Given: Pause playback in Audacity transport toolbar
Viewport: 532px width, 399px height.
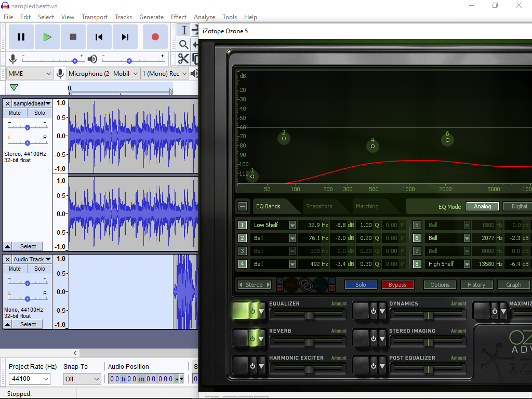Looking at the screenshot, I should pos(21,37).
